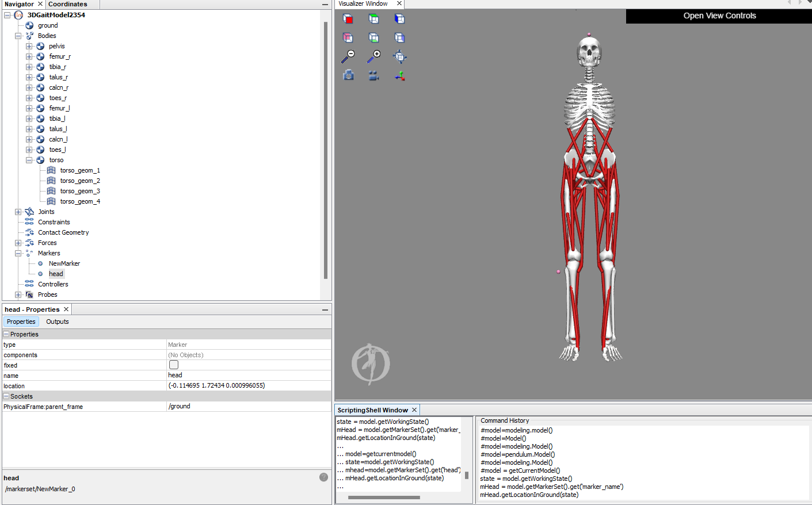
Task: Click the parent_frame socket value '/ground'
Action: pos(249,406)
